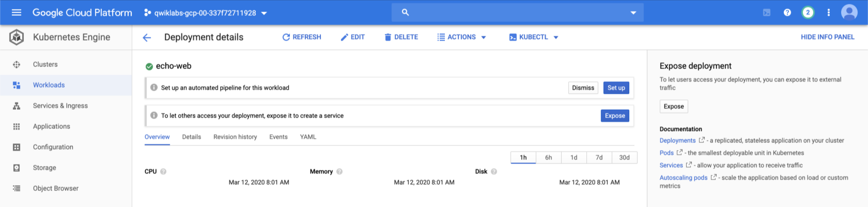The image size is (868, 207).
Task: Delete the deployment
Action: pos(401,37)
